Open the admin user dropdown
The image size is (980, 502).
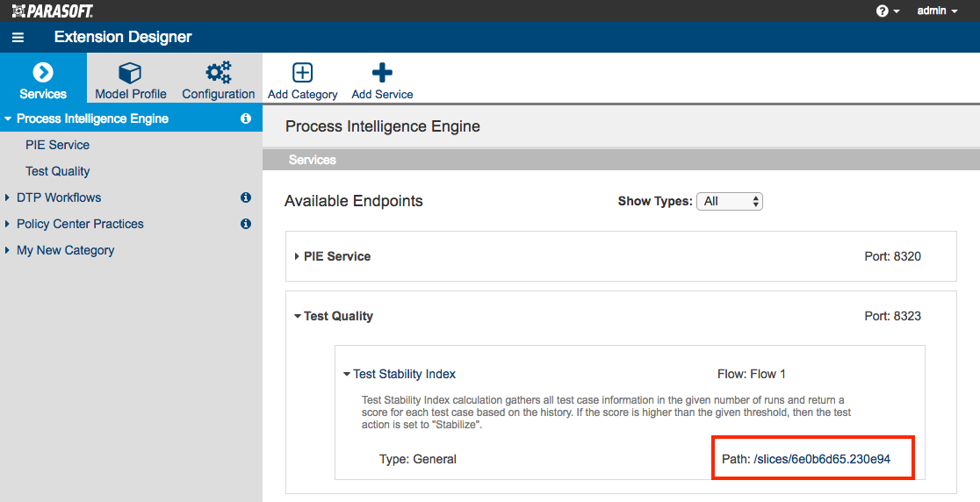tap(938, 11)
